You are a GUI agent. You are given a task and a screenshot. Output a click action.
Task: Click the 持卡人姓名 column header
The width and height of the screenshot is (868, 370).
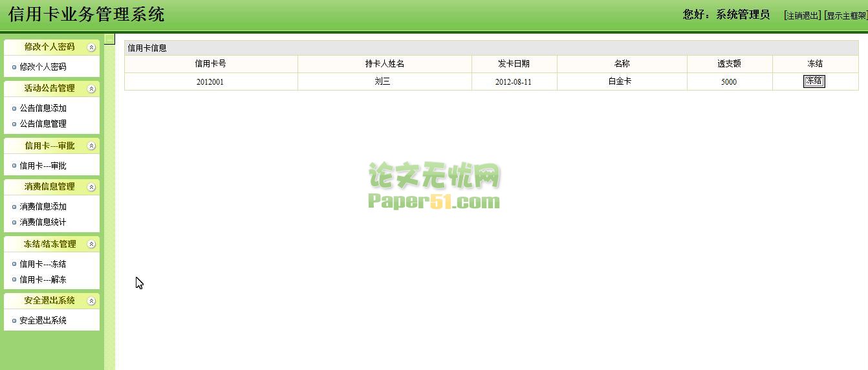tap(385, 64)
